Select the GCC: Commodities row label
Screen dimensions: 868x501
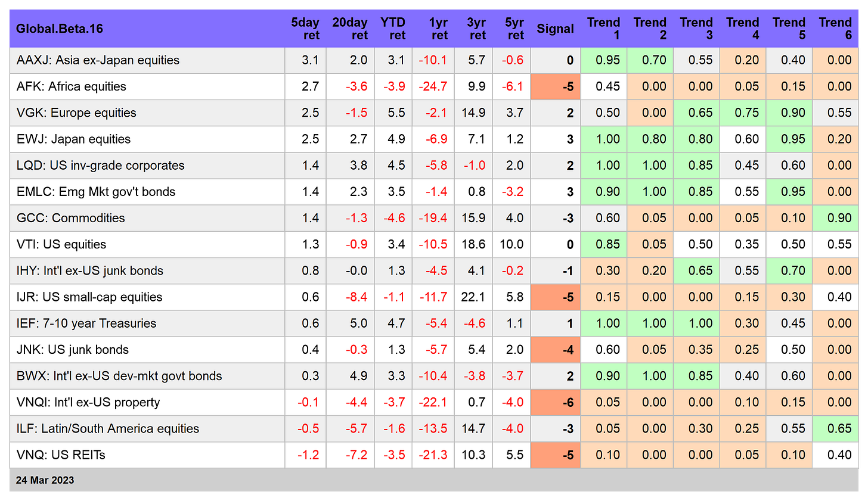click(x=70, y=218)
